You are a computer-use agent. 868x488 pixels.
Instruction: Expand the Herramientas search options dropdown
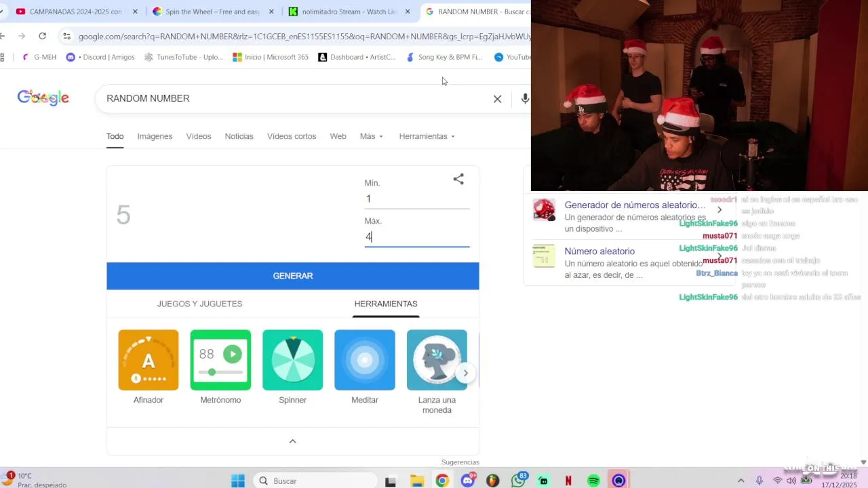coord(427,136)
